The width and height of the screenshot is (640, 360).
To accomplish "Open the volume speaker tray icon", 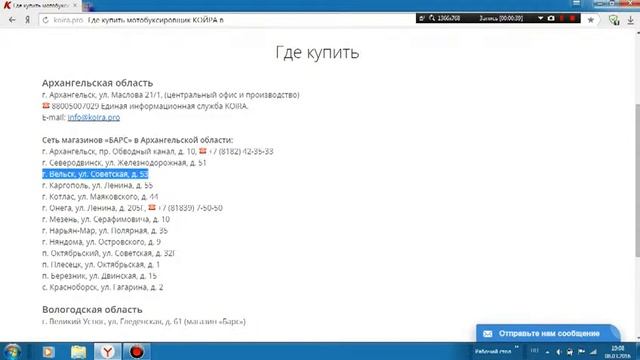I will pos(559,352).
